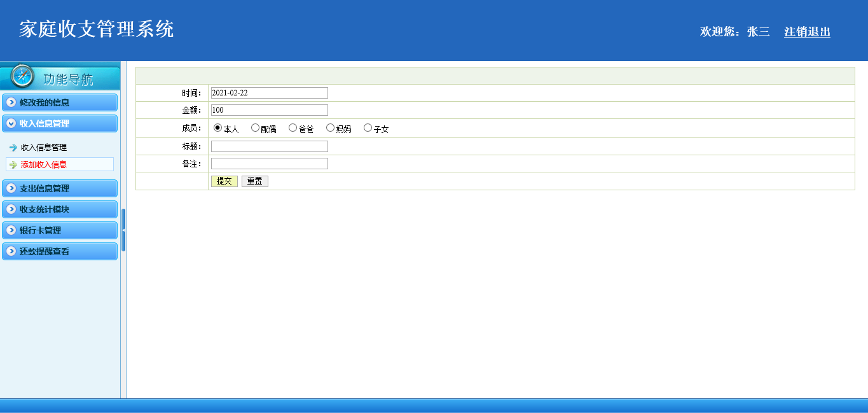Click the 家庭收支管理系统 title text
Viewport: 868px width, 413px height.
pos(97,29)
